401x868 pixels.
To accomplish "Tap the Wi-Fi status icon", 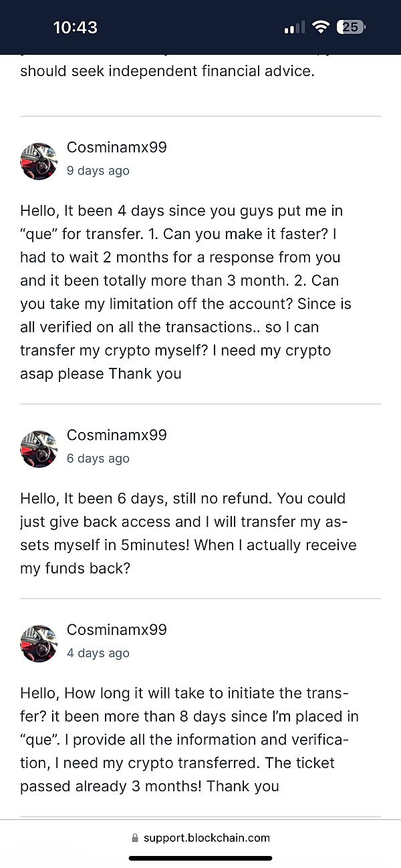I will pyautogui.click(x=321, y=27).
